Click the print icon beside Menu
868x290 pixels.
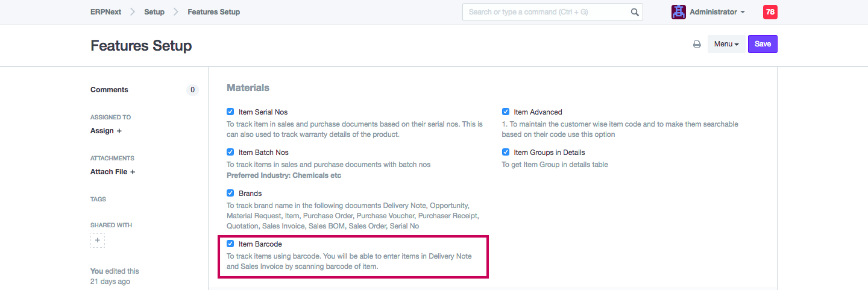[697, 44]
